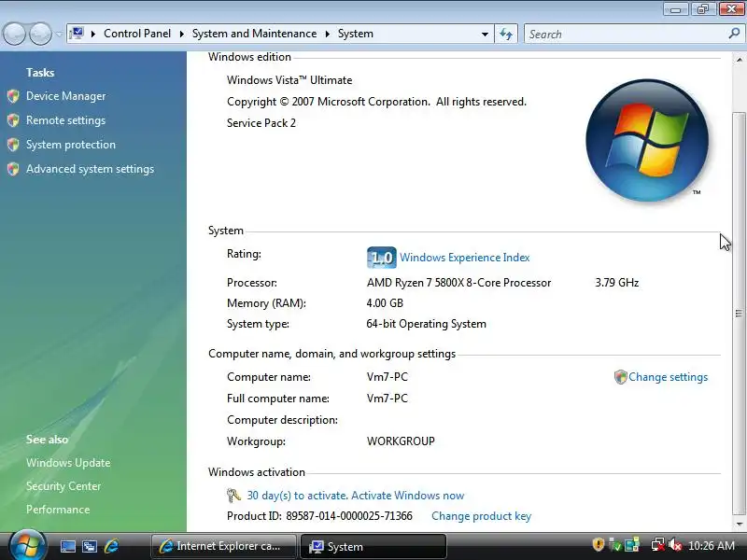The height and width of the screenshot is (560, 747).
Task: Click the Service Pack 2 text
Action: point(261,123)
